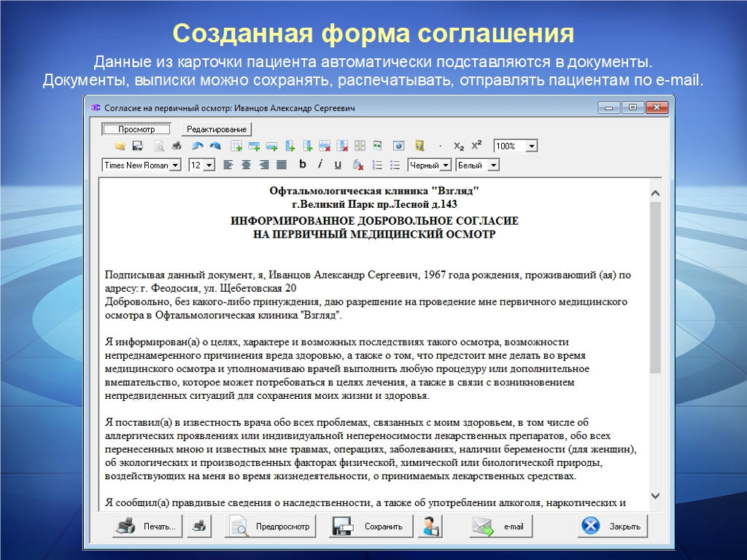Open the Черный text color selector
Screen dimensions: 747x560
tap(446, 166)
